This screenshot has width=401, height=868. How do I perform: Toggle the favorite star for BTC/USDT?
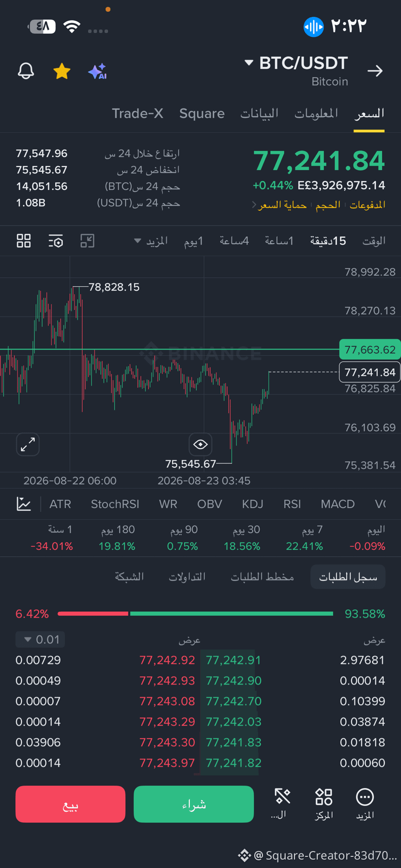pyautogui.click(x=62, y=71)
